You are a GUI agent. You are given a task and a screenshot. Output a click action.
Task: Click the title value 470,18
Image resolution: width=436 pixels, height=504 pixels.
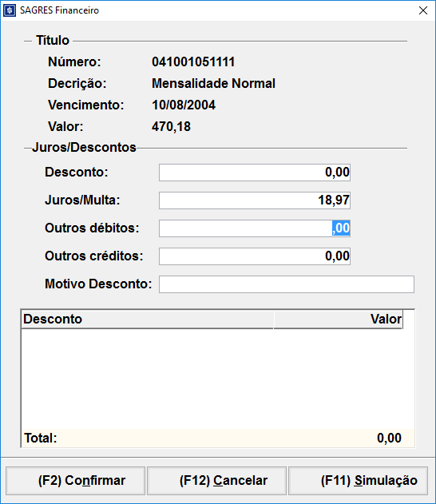[171, 127]
